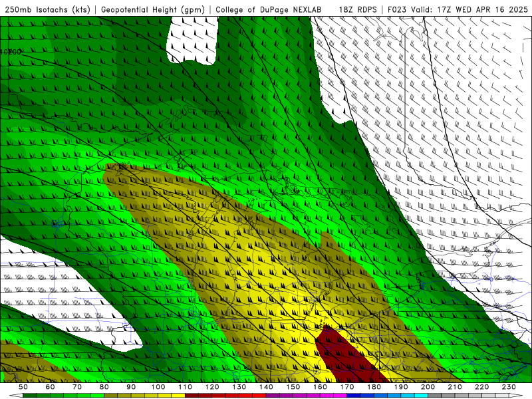Click the '70' legend value
Viewport: 532px width, 399px height.
click(77, 387)
